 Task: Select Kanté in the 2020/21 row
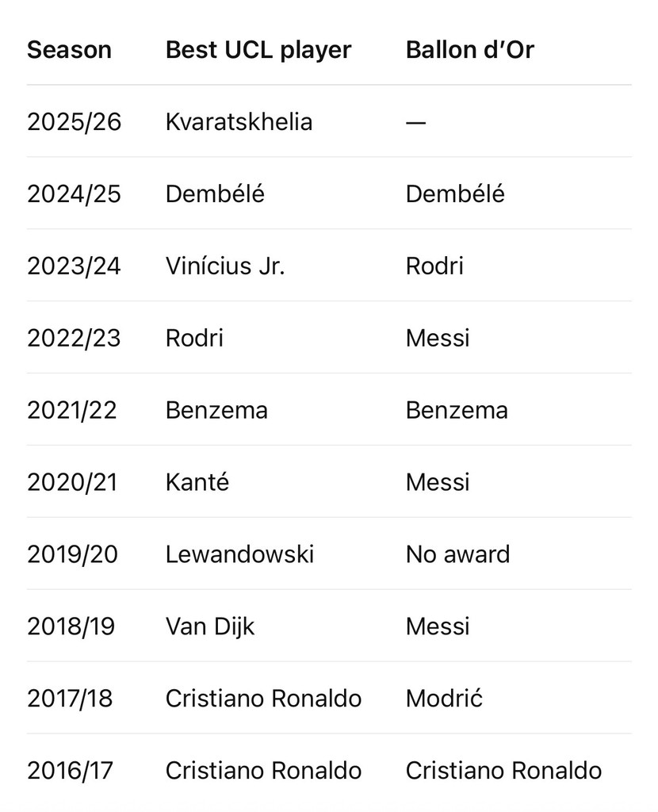tap(197, 482)
